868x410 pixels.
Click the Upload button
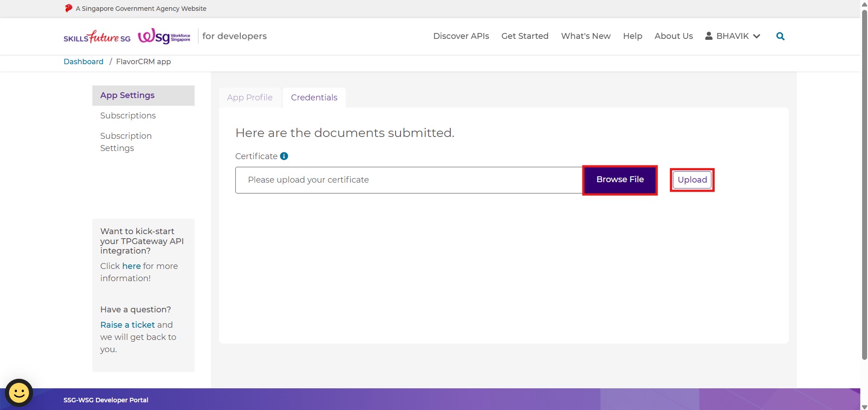click(x=692, y=180)
